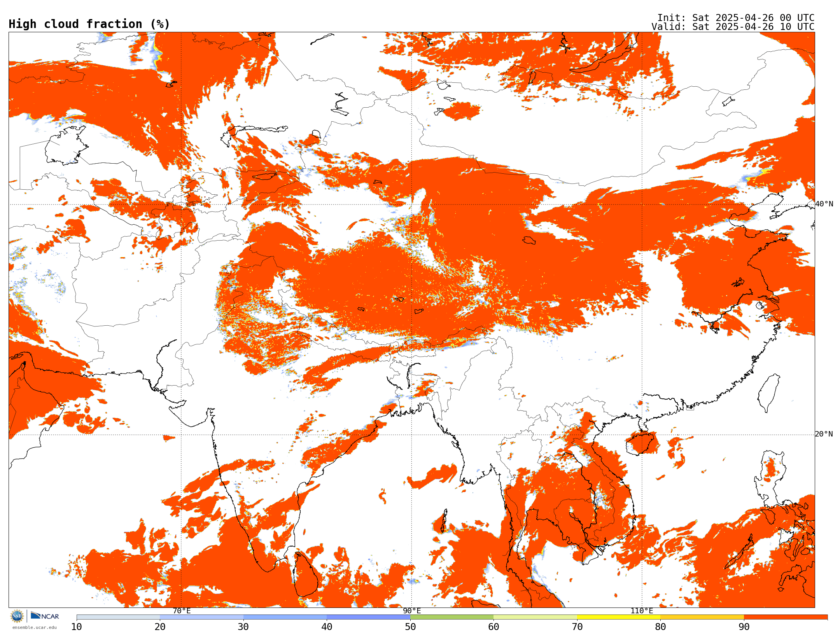Click Sri Lanka island on the map
The height and width of the screenshot is (632, 840).
tap(306, 575)
